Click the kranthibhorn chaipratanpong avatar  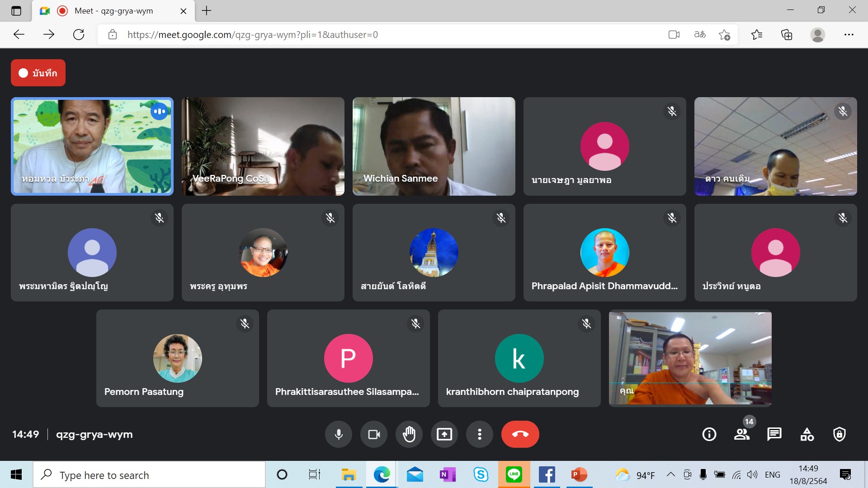[519, 358]
